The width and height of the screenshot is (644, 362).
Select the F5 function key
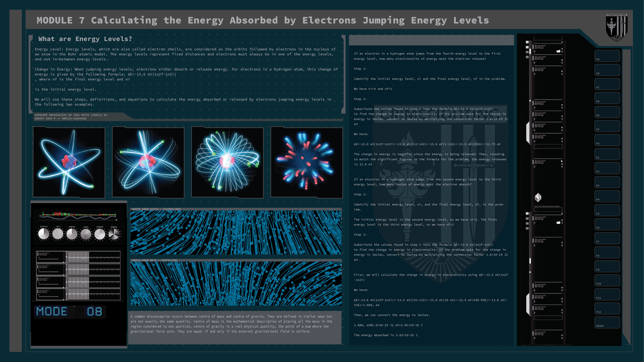point(607,210)
